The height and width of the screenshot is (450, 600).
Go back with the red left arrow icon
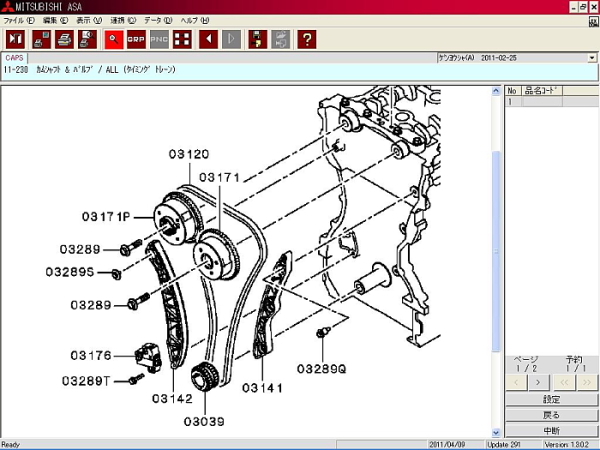click(209, 39)
